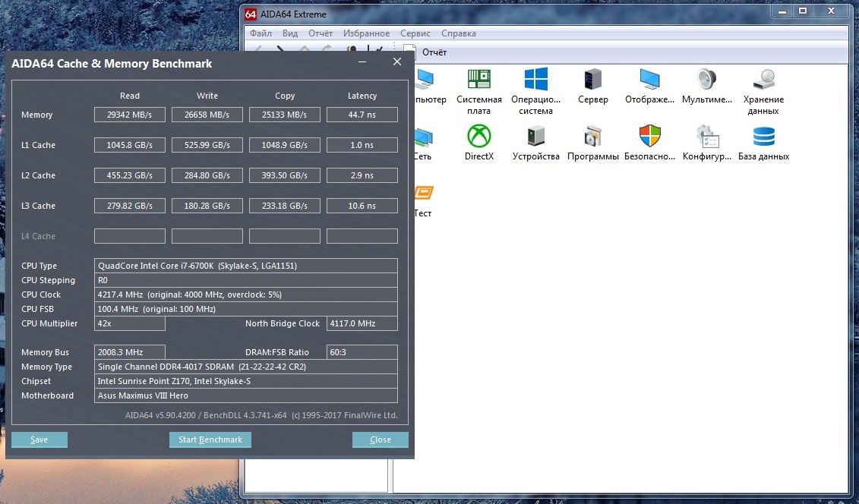Click Memory Type Single Channel DDR4-4017 field
This screenshot has height=504, width=859.
click(x=246, y=367)
